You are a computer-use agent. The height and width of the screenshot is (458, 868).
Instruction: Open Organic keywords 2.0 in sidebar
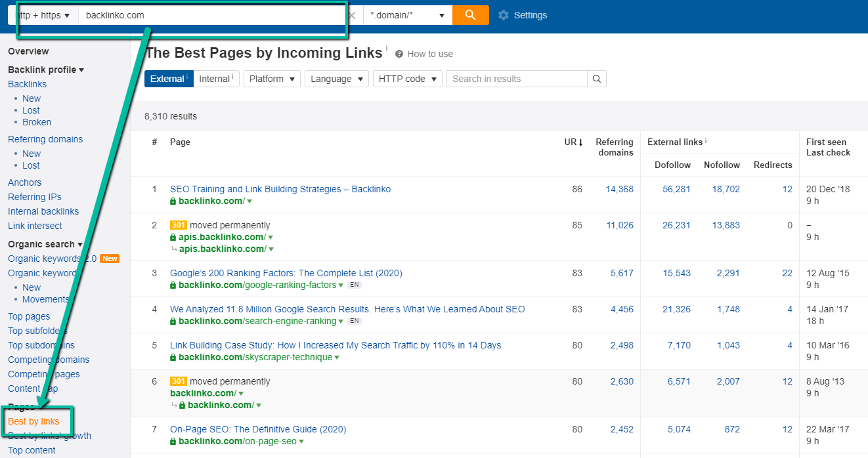pyautogui.click(x=52, y=259)
